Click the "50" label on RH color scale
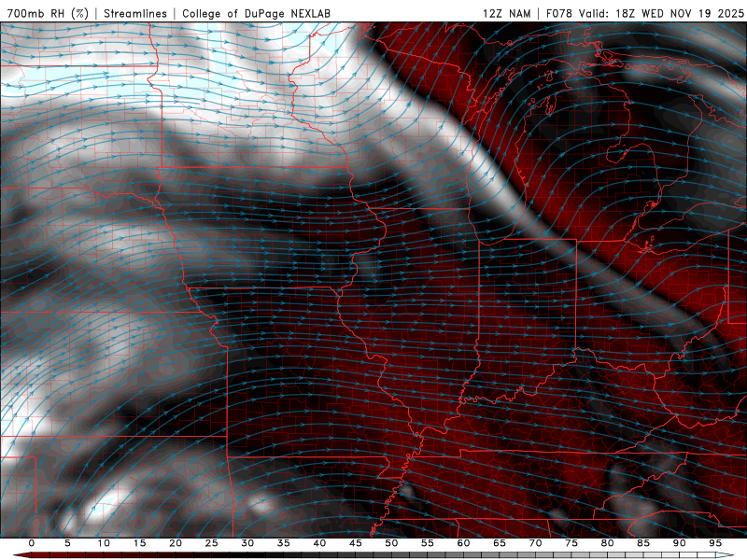This screenshot has width=747, height=560. (x=391, y=543)
